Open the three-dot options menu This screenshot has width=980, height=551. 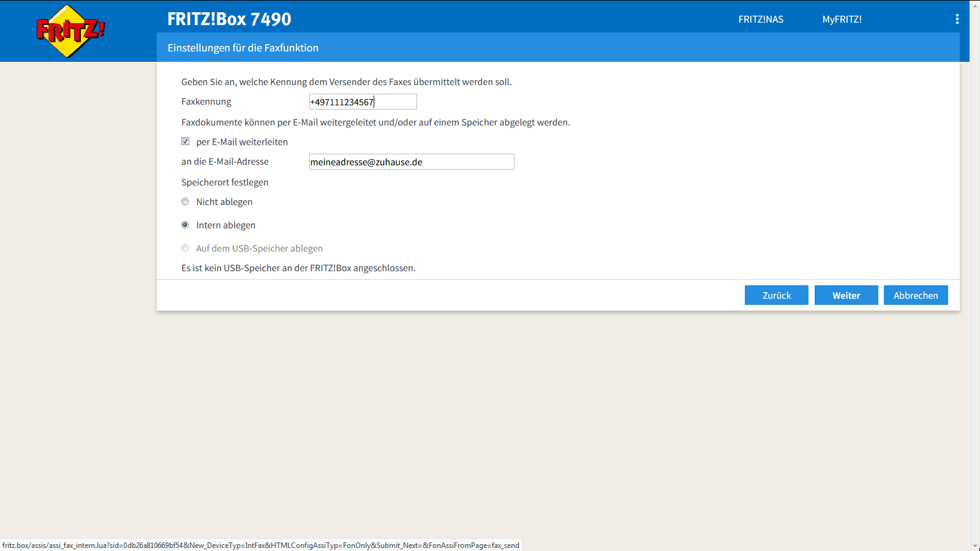(957, 19)
